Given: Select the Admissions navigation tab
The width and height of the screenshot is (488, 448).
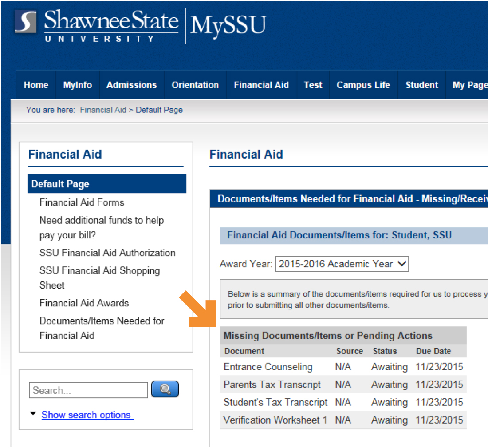Looking at the screenshot, I should coord(132,85).
